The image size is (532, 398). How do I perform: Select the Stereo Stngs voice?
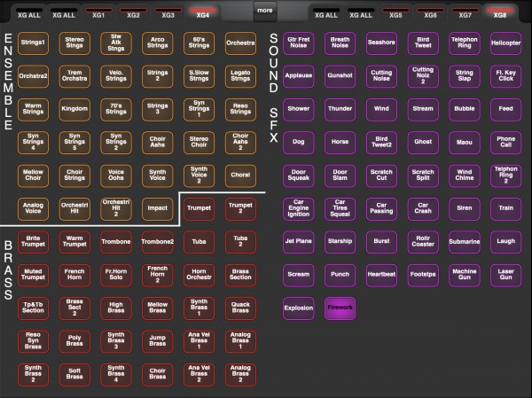coord(74,43)
